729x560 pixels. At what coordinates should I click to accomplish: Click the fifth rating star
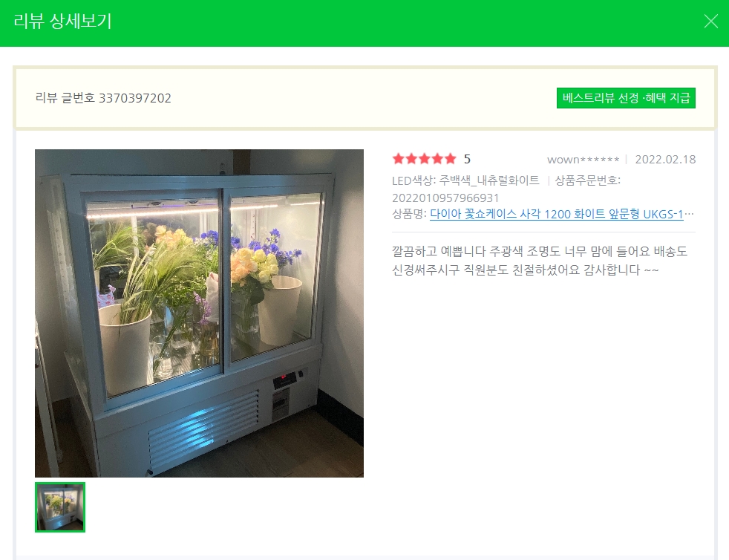click(450, 159)
